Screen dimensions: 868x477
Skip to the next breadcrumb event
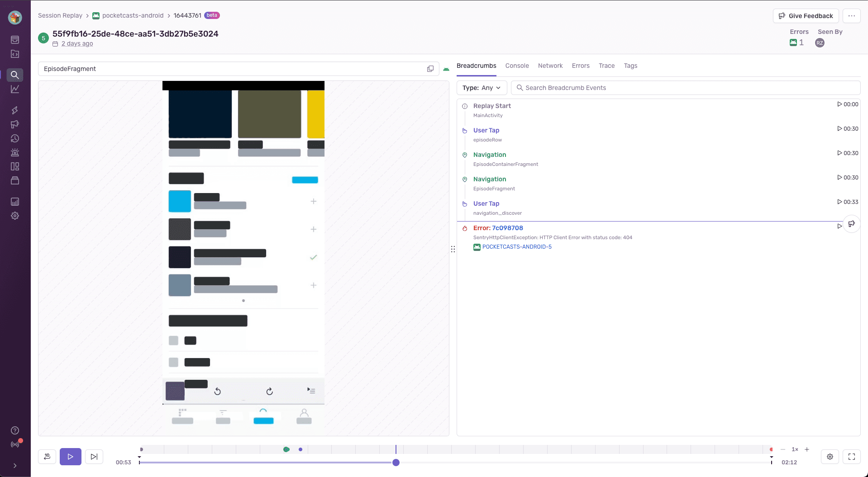pos(94,457)
